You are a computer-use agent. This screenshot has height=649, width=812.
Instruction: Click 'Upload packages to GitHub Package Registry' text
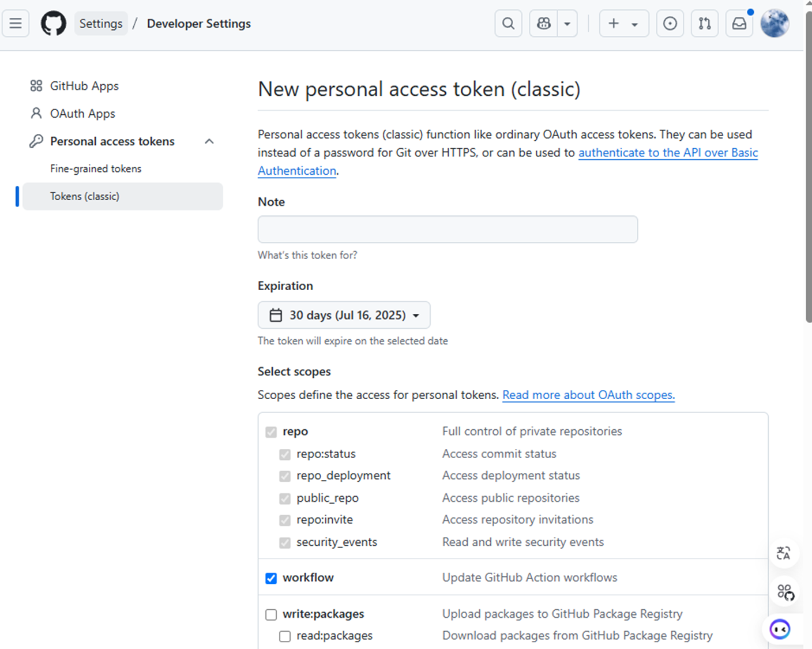tap(562, 614)
